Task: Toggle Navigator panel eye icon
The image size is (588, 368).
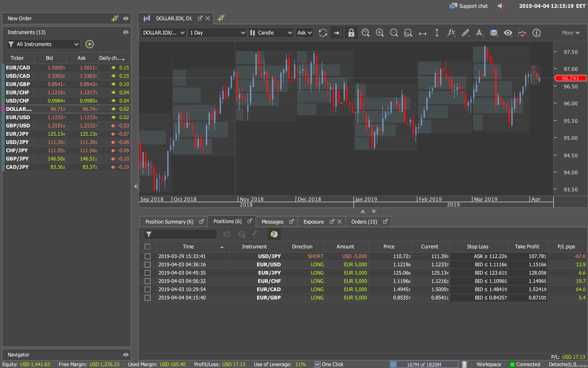Action: coord(126,355)
